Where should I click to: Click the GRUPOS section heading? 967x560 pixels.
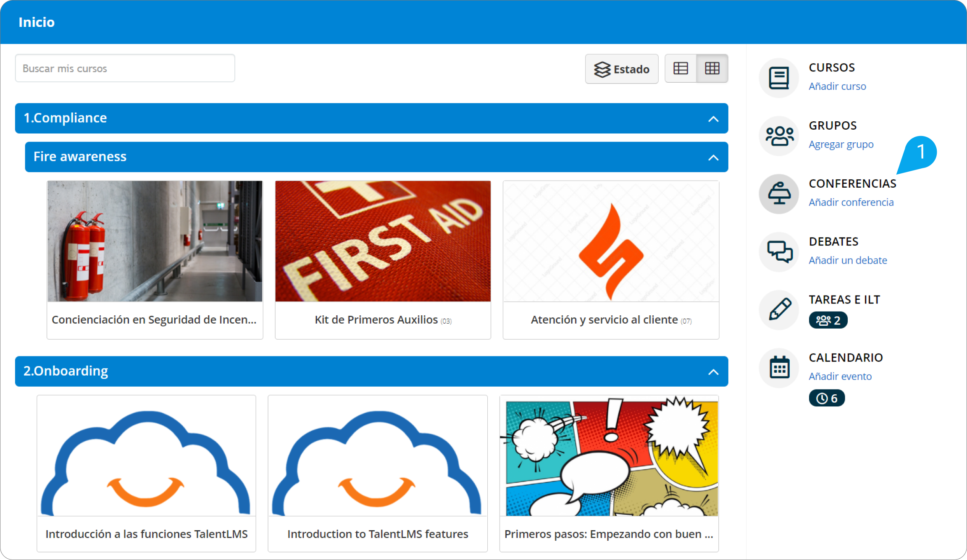pyautogui.click(x=833, y=126)
